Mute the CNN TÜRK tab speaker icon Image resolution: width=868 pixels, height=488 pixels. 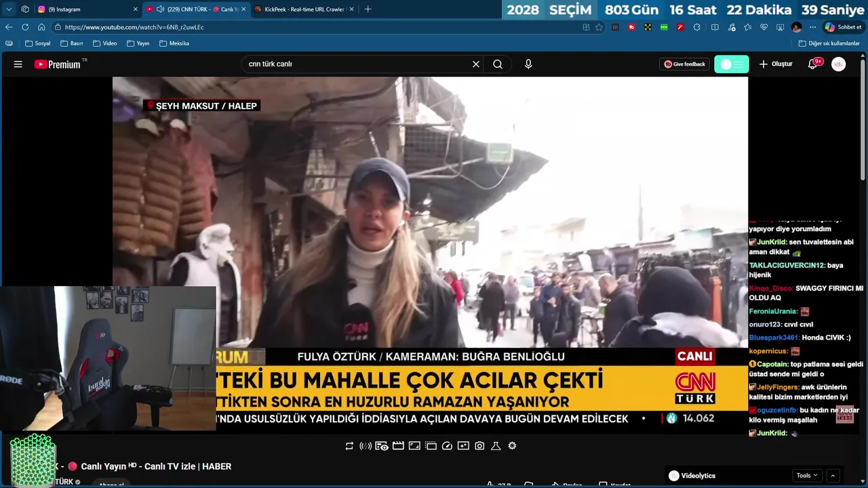click(x=160, y=9)
